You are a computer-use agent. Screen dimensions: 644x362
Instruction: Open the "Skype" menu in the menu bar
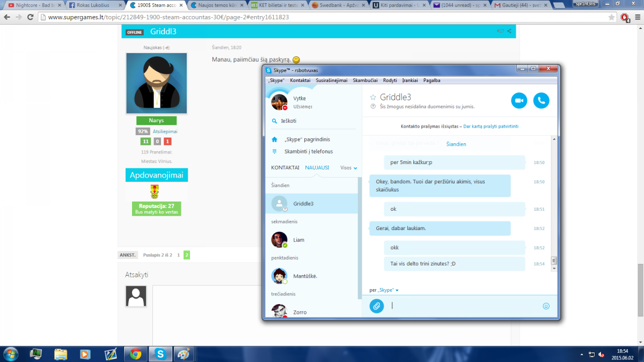click(x=276, y=80)
